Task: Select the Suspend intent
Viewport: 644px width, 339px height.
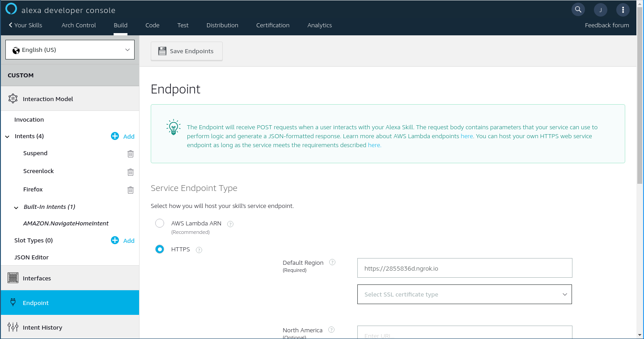Action: (x=35, y=153)
